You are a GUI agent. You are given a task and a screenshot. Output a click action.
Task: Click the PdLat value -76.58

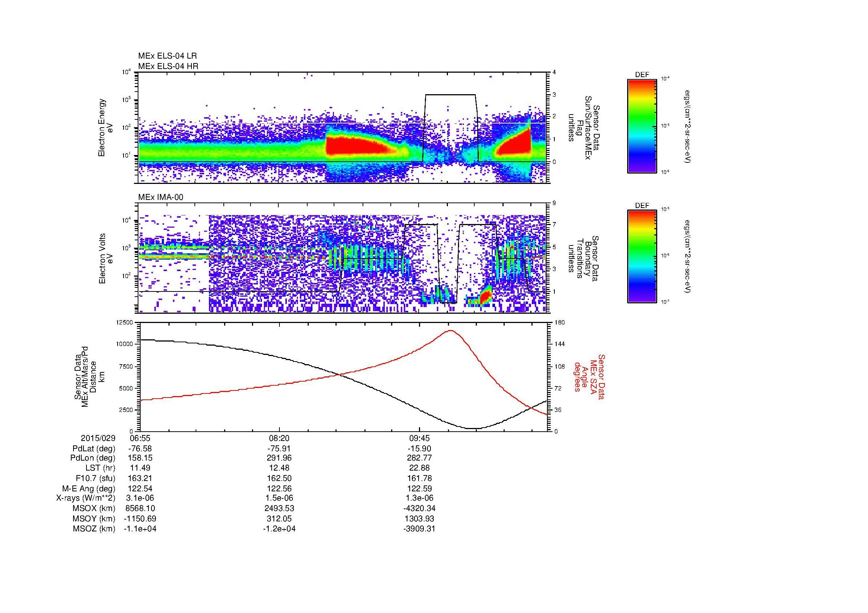point(140,449)
